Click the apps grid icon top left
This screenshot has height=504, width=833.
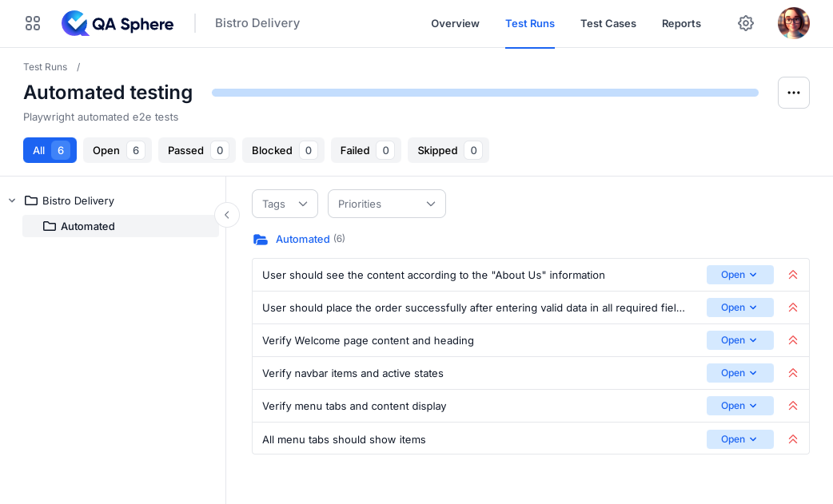pos(32,23)
